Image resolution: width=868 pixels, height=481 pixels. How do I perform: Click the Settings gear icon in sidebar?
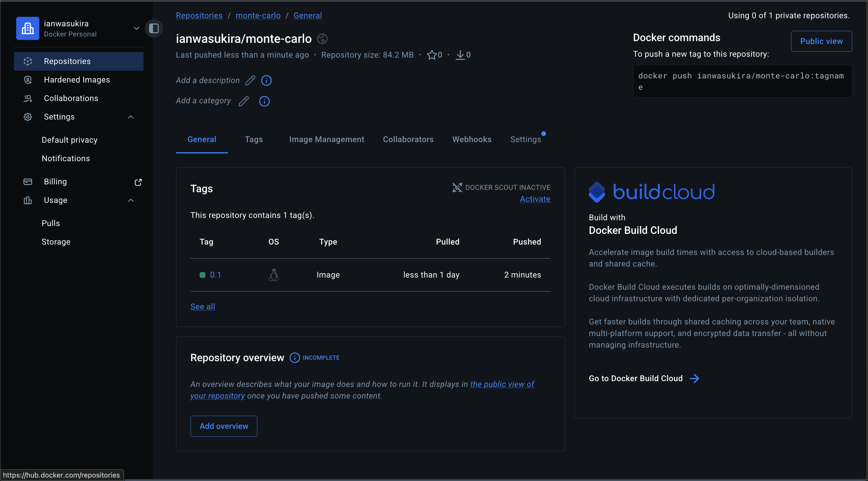pyautogui.click(x=27, y=117)
